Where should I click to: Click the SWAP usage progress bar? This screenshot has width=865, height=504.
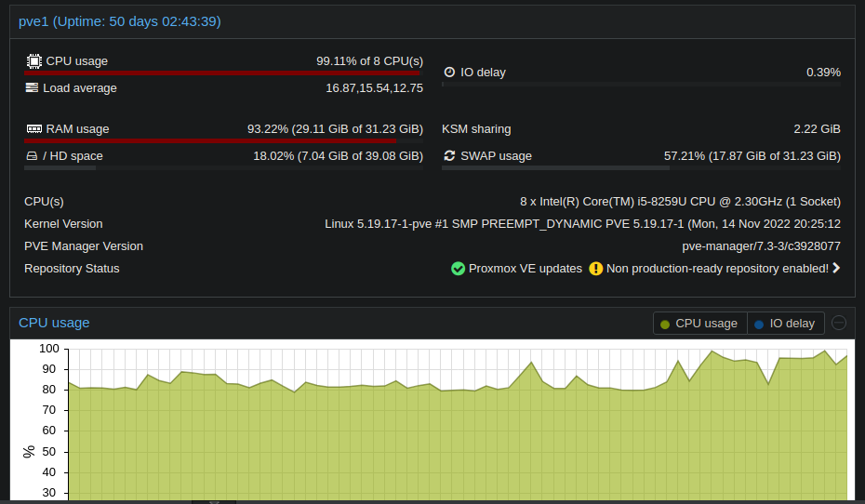point(641,168)
